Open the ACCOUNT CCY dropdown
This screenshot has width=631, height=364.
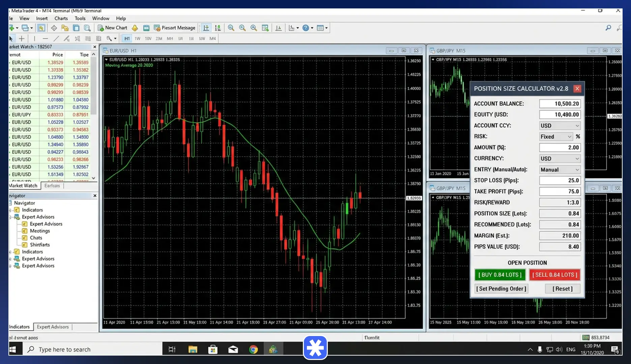click(x=560, y=126)
